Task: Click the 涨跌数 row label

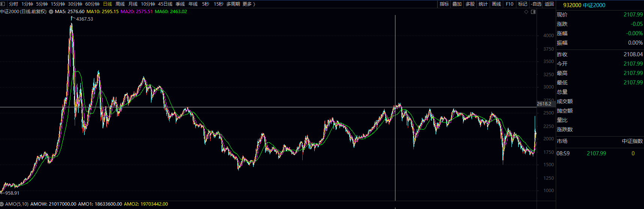Action: (x=565, y=129)
